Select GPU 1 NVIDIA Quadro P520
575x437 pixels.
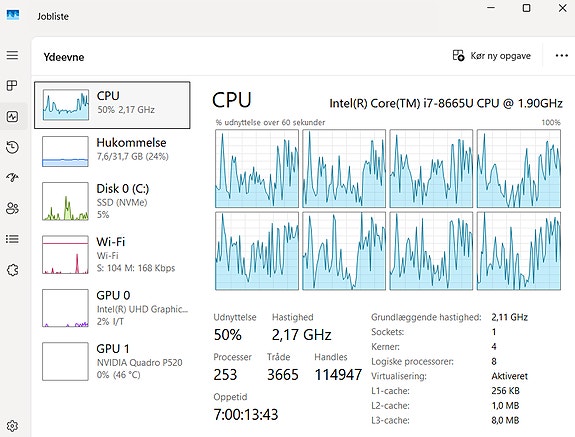[x=112, y=361]
